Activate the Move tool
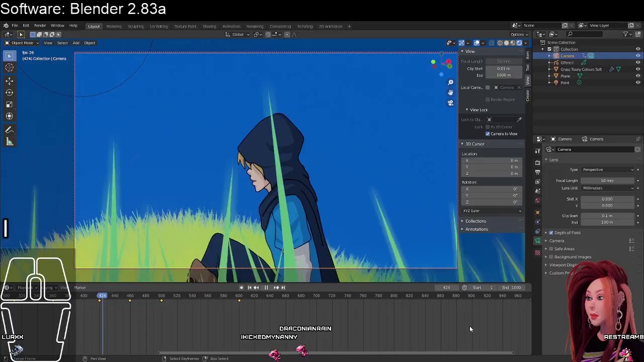The width and height of the screenshot is (644, 362). coord(9,81)
